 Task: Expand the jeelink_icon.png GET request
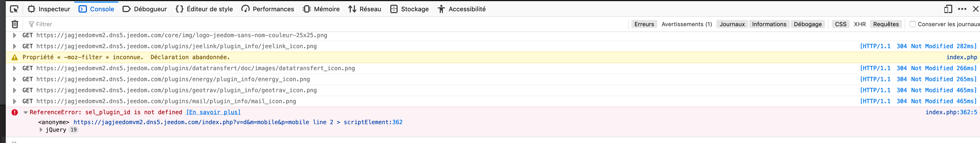[14, 46]
